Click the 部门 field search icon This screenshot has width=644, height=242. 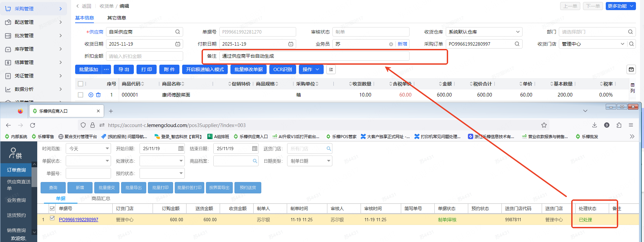631,32
